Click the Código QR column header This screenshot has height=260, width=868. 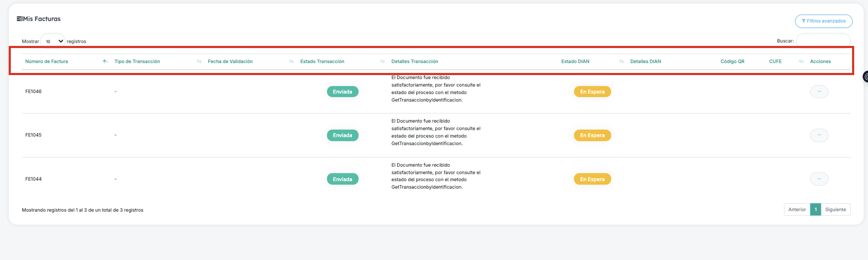(x=732, y=61)
